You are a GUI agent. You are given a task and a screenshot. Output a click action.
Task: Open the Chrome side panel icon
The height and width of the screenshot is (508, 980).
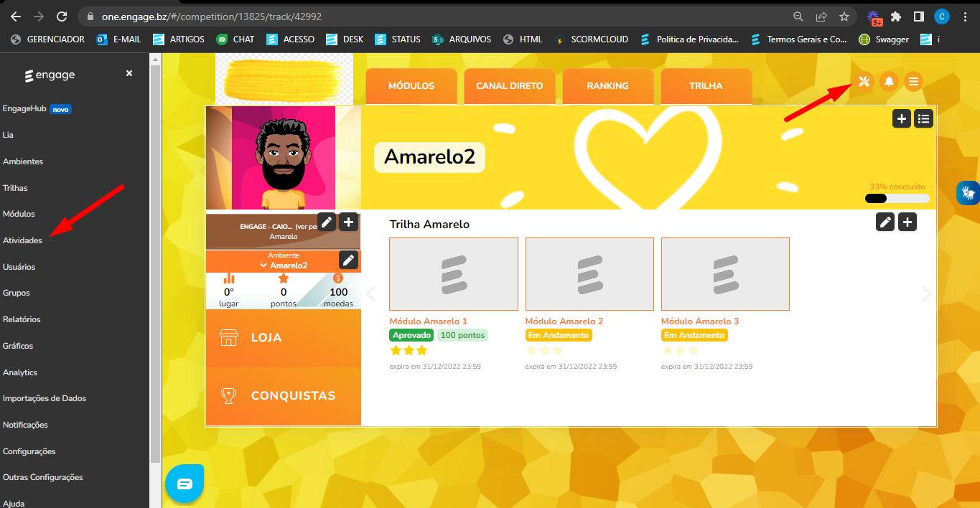(918, 16)
